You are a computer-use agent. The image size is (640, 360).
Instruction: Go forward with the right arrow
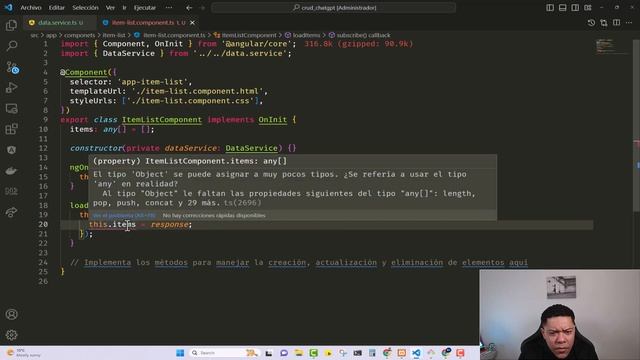click(x=202, y=7)
